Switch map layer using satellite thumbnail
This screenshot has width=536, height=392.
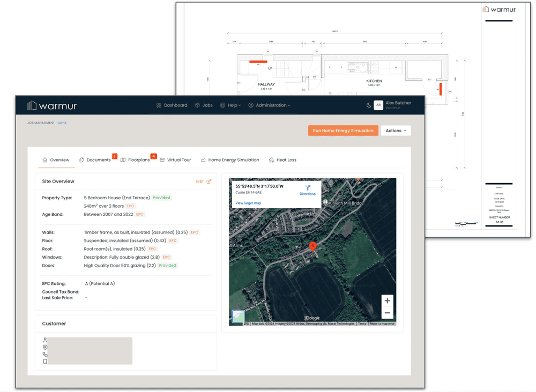click(x=238, y=316)
